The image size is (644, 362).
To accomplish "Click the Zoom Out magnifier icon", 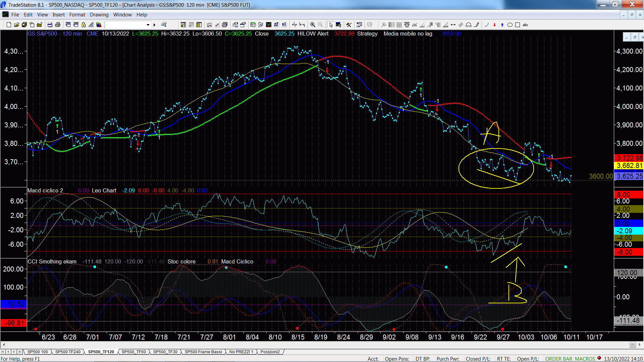I will point(320,25).
